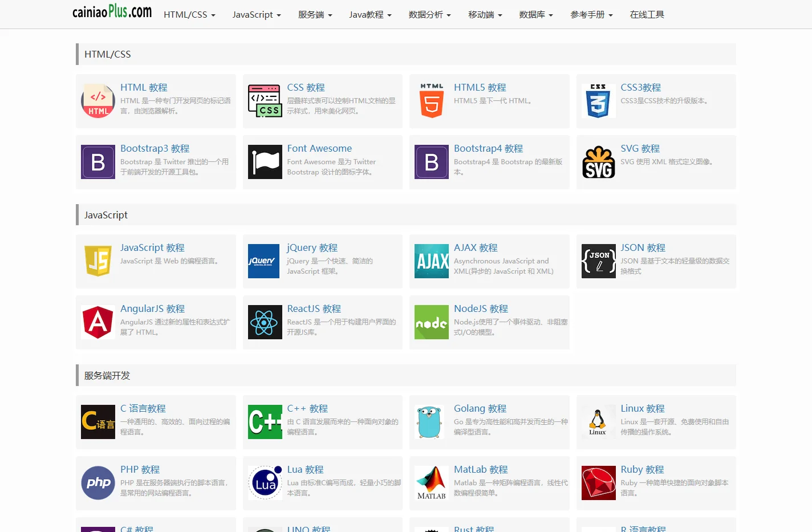
Task: Open the Bootstrap3 教程 link
Action: pos(155,148)
